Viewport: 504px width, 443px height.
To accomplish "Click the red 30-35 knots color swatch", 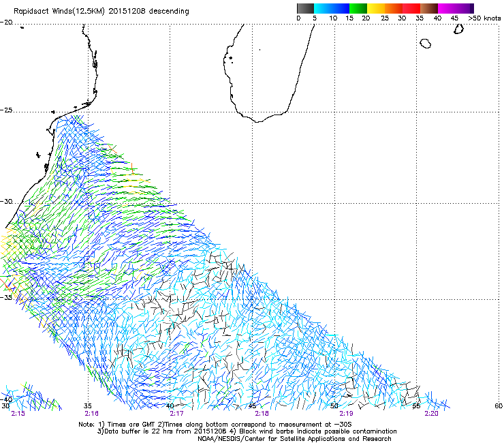I will [x=411, y=8].
